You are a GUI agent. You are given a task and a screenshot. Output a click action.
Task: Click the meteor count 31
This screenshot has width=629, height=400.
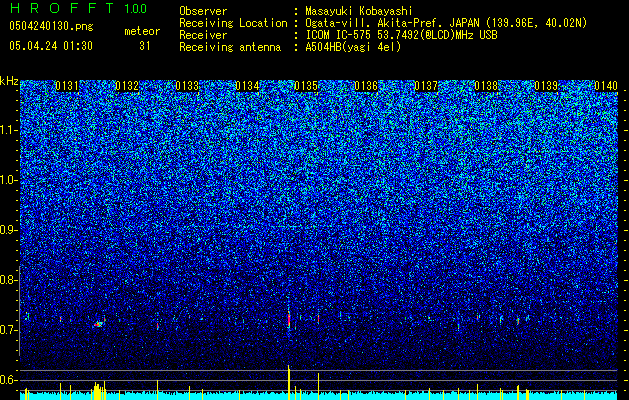click(145, 46)
